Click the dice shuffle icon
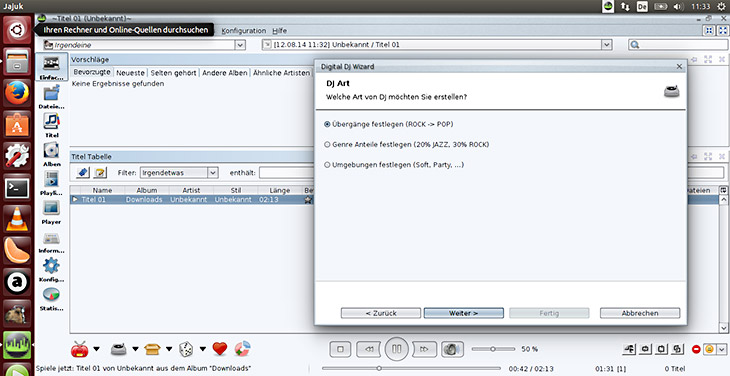Screen dimensions: 730x376 click(186, 349)
